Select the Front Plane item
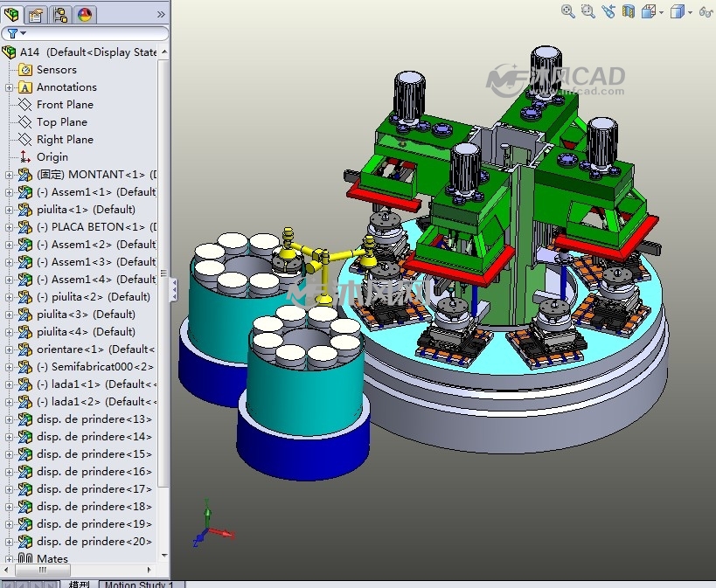This screenshot has height=588, width=716. (x=65, y=105)
